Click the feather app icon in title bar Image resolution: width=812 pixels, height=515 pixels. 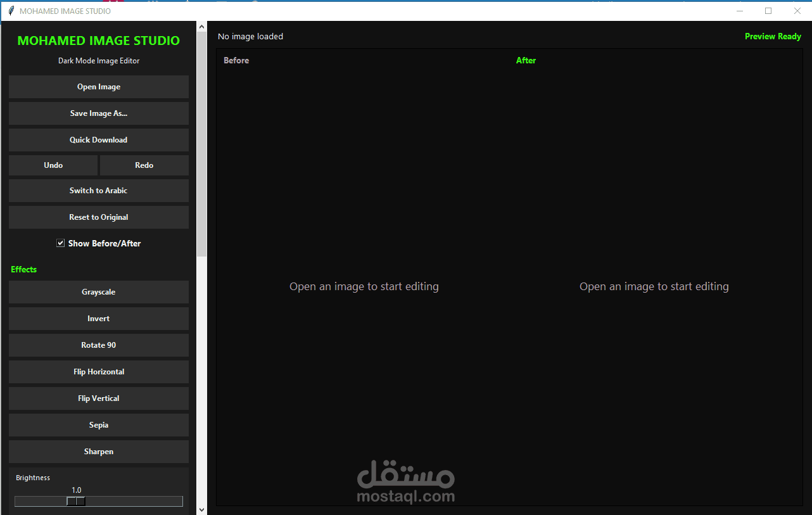coord(11,11)
